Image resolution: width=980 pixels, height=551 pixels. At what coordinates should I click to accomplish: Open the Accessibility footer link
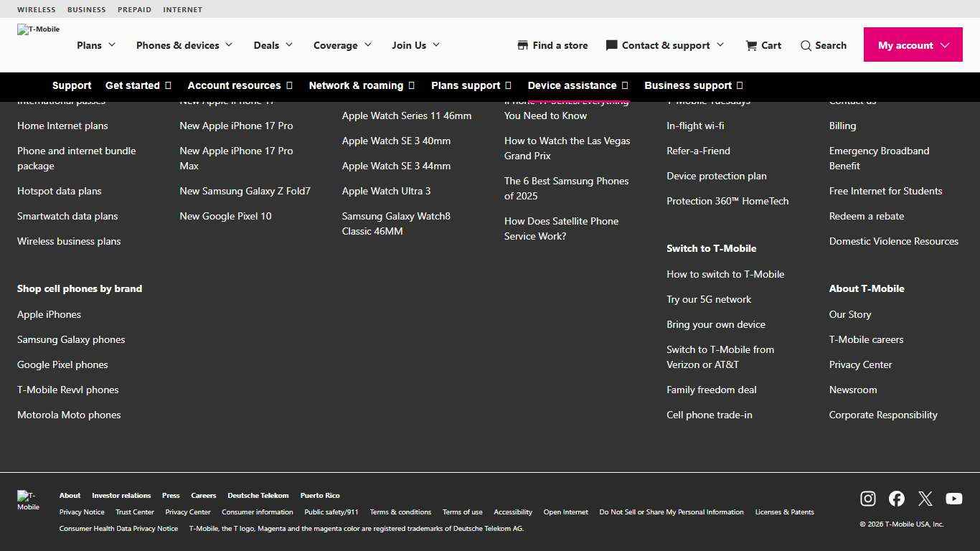click(512, 512)
